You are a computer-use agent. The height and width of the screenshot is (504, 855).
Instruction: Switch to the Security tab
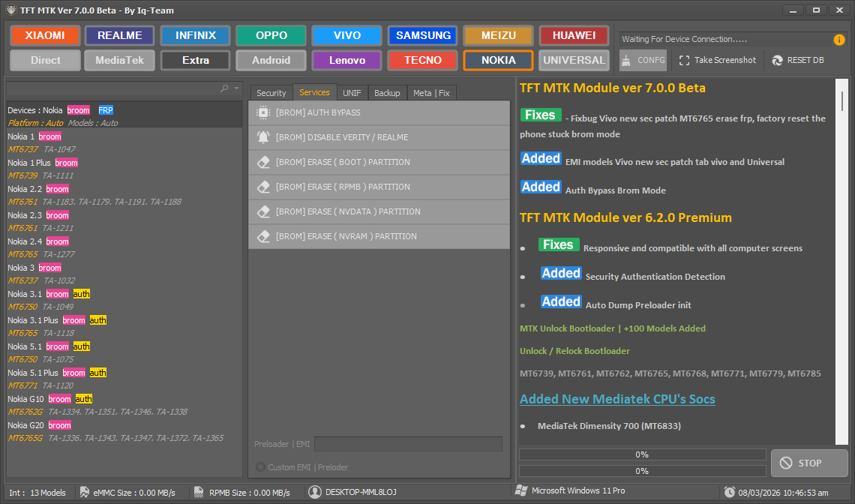coord(271,92)
